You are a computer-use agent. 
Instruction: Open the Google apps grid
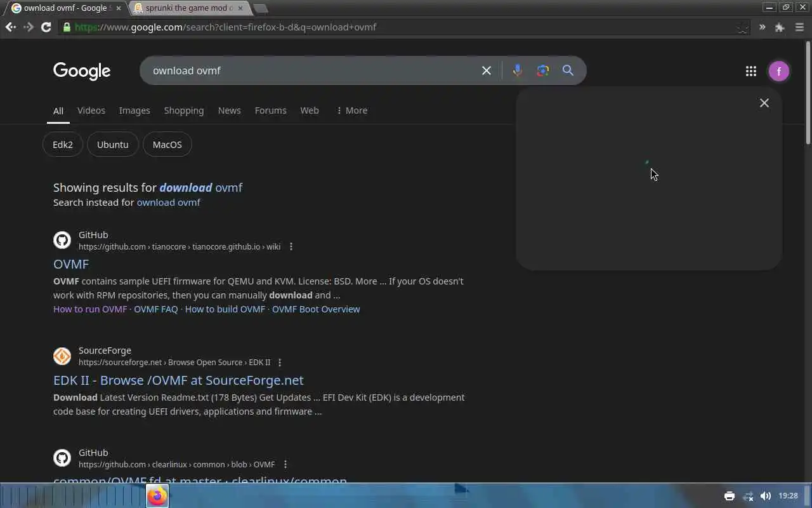click(x=751, y=71)
